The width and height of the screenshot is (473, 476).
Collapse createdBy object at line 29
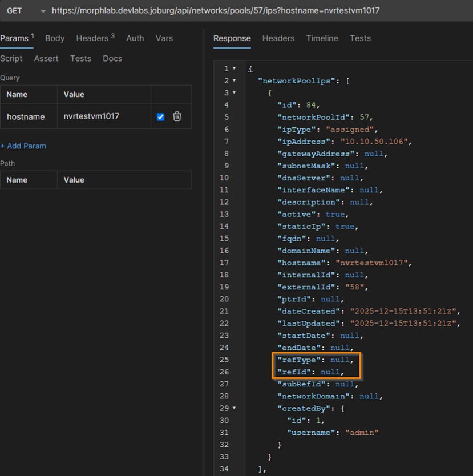click(x=234, y=408)
